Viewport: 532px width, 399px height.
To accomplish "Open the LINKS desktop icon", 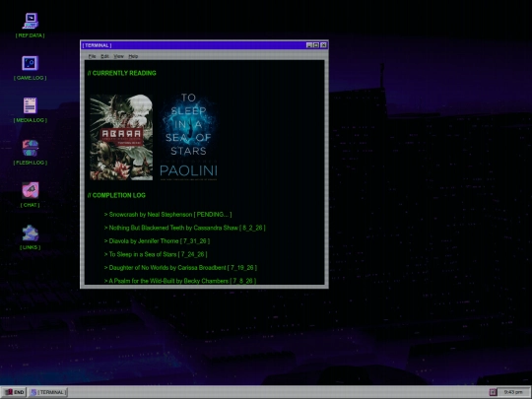I will [31, 237].
